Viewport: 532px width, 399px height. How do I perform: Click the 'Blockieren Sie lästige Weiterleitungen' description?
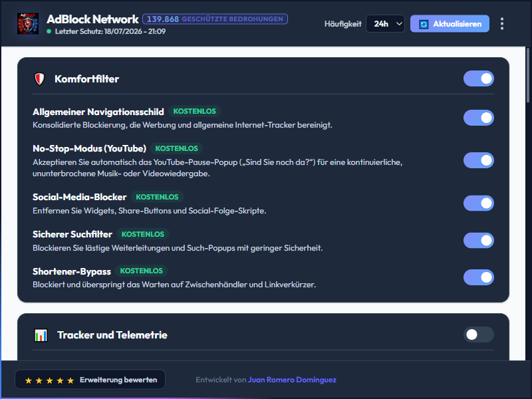point(178,248)
